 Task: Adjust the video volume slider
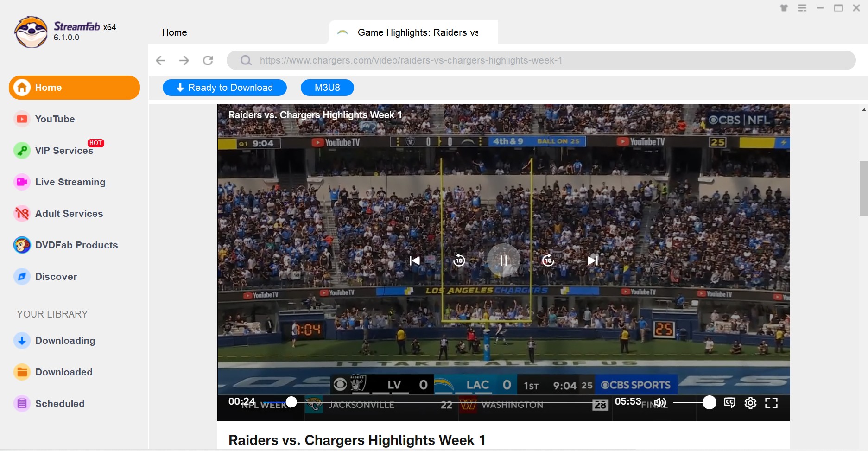click(693, 403)
